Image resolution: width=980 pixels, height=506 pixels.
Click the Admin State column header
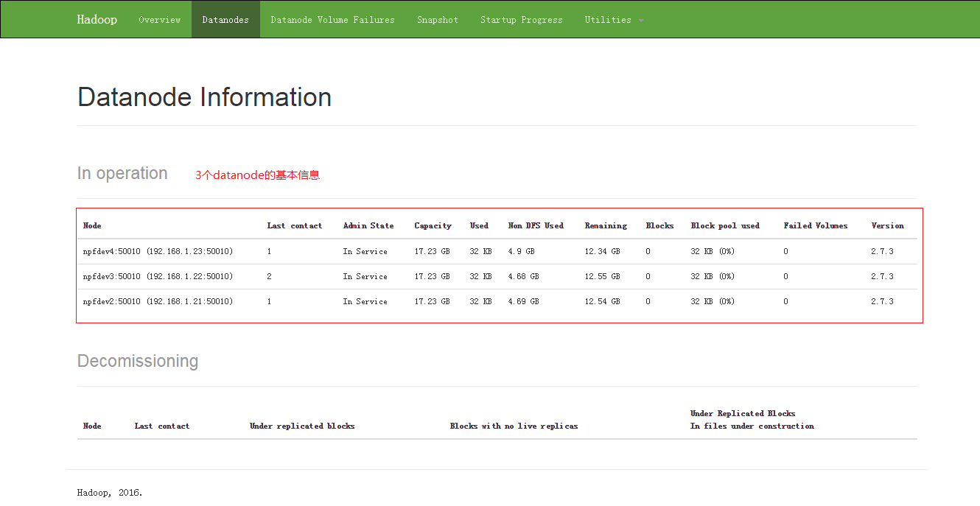point(368,225)
